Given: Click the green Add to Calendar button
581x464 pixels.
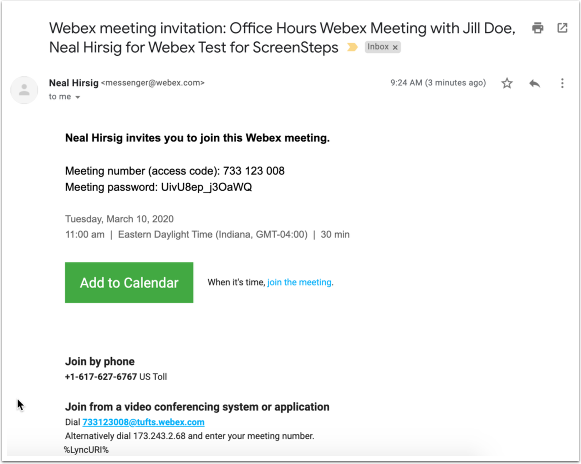Looking at the screenshot, I should tap(129, 282).
